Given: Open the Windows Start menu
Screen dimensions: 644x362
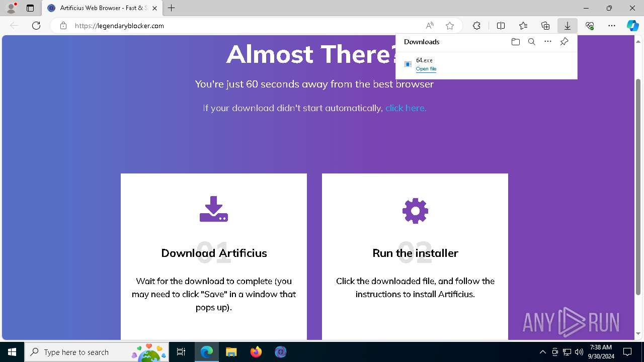Looking at the screenshot, I should pos(12,352).
